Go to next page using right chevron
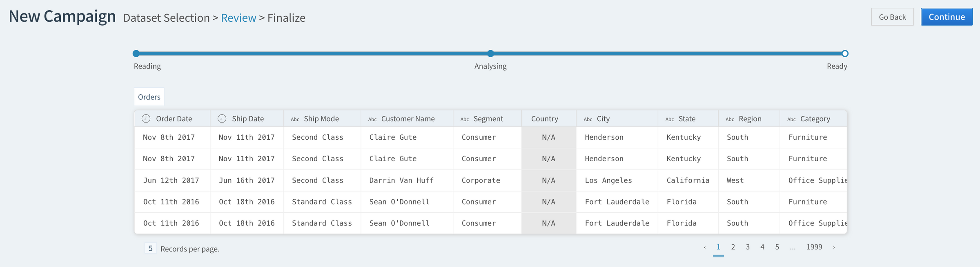980x267 pixels. 834,247
